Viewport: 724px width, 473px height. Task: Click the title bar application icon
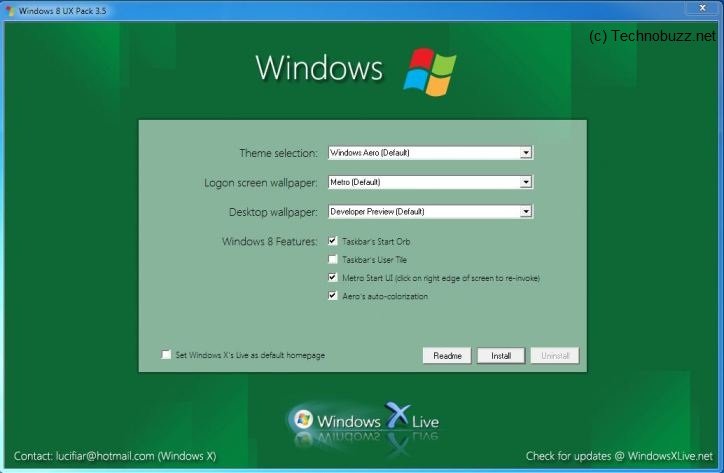coord(10,11)
